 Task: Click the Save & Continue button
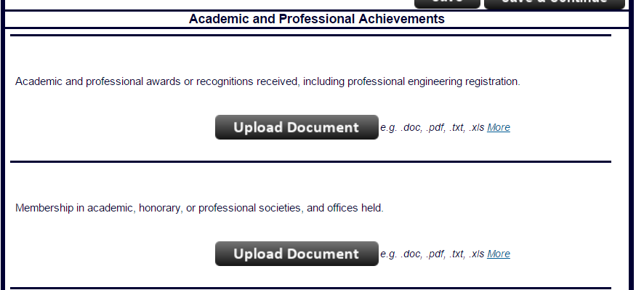pos(555,4)
